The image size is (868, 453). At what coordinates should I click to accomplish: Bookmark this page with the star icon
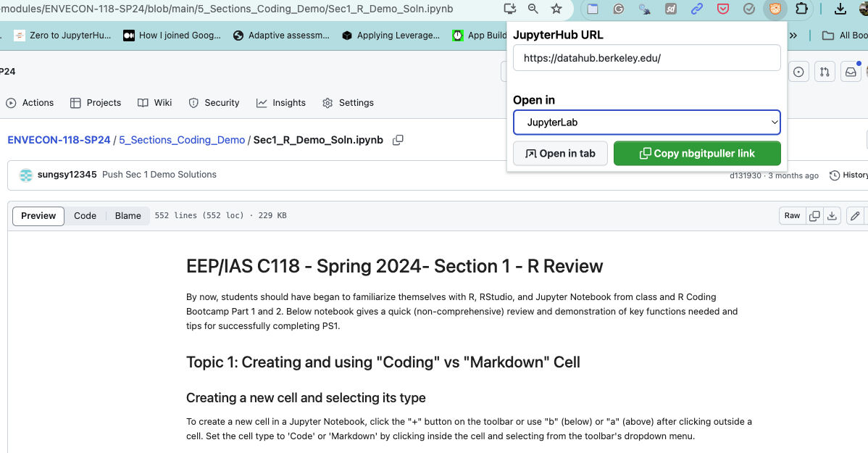[556, 8]
